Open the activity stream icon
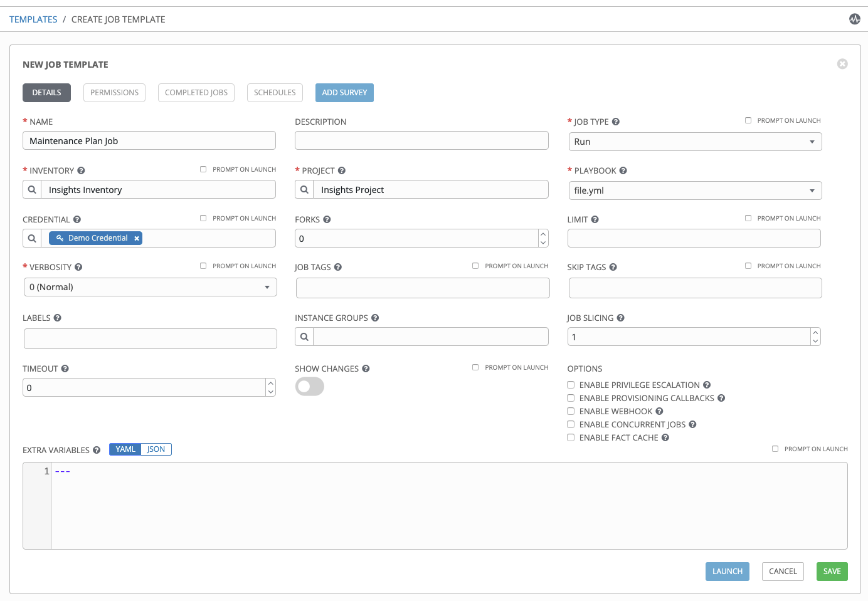The height and width of the screenshot is (601, 868). [x=855, y=19]
